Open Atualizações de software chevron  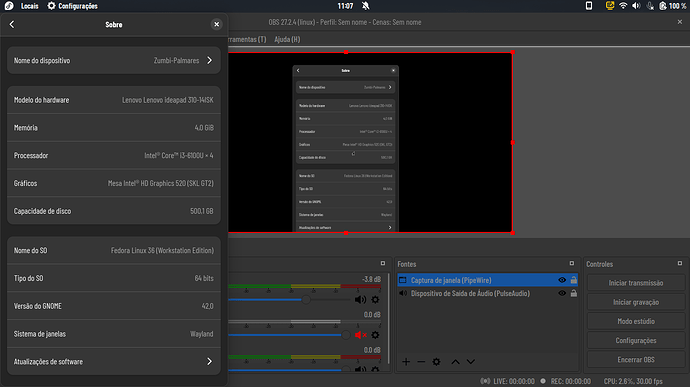pos(209,361)
